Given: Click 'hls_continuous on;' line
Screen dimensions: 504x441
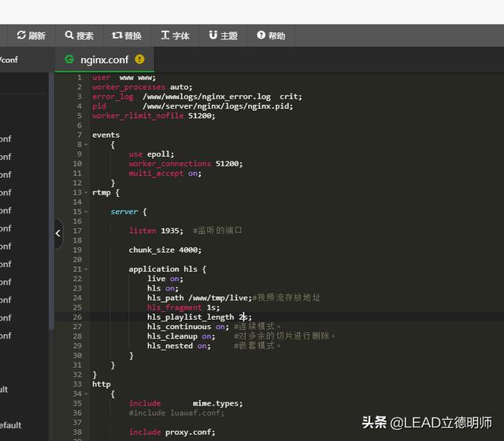Looking at the screenshot, I should pos(188,327).
